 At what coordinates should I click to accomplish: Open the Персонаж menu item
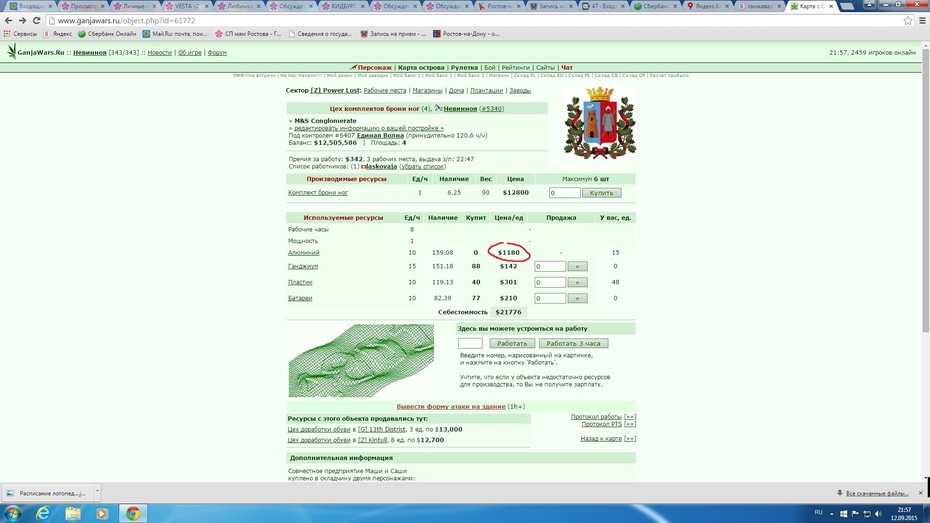click(x=374, y=68)
